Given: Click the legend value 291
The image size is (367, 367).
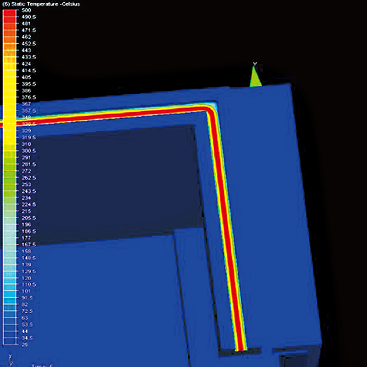Looking at the screenshot, I should [26, 157].
